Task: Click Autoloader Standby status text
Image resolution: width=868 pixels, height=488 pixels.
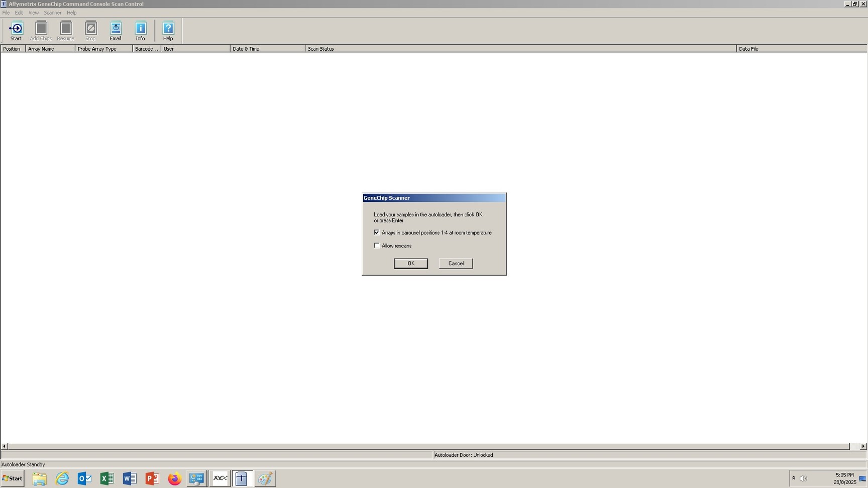Action: (x=23, y=465)
